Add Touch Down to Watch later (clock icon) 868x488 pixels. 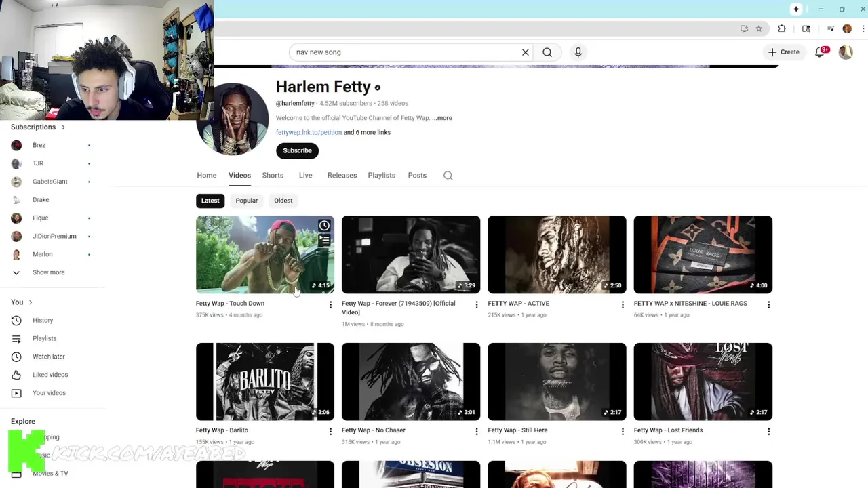pyautogui.click(x=324, y=226)
